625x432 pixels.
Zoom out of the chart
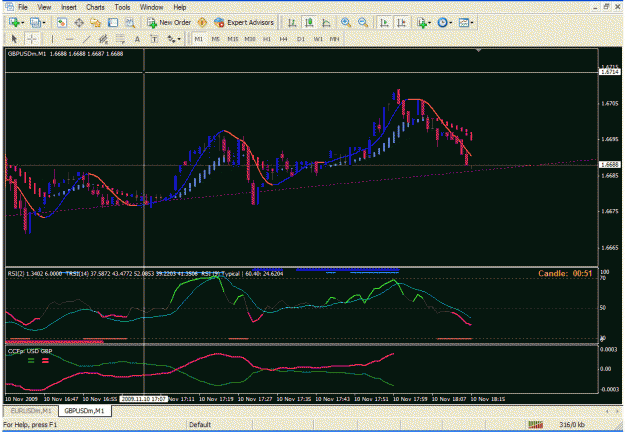pyautogui.click(x=363, y=23)
